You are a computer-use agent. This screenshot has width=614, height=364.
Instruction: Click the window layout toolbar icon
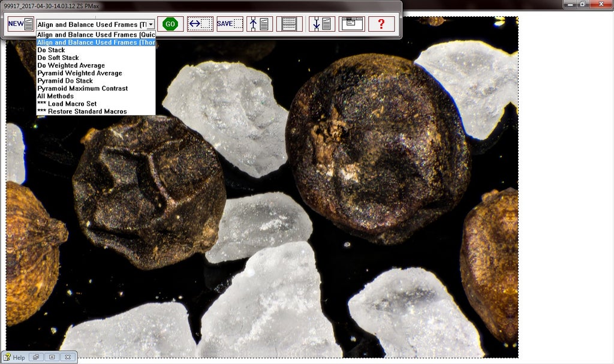pos(351,24)
